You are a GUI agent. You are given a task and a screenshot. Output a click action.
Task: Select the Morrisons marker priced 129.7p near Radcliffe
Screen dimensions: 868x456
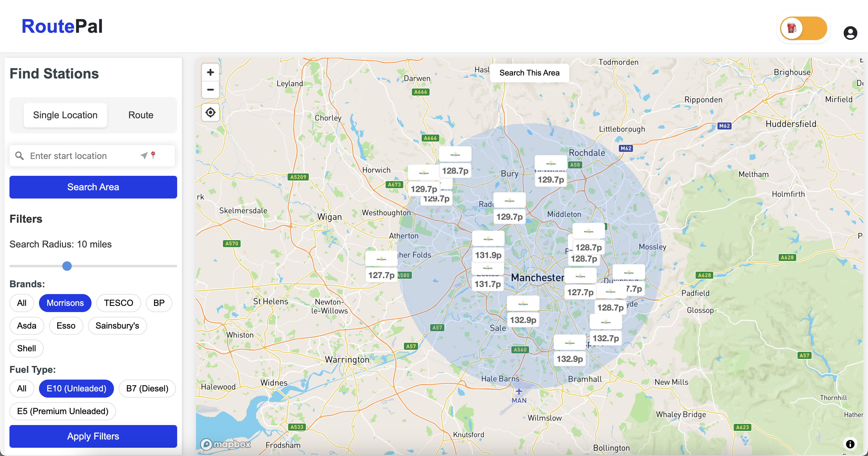coord(509,200)
